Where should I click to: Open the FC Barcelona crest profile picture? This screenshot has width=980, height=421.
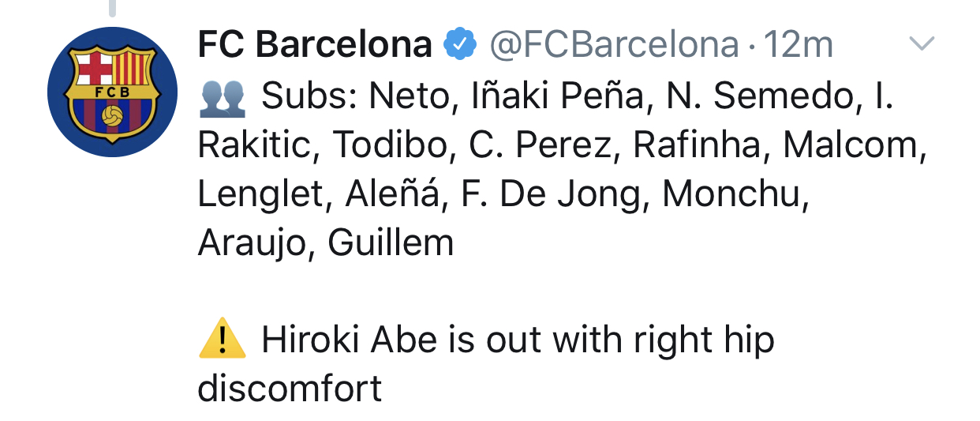pyautogui.click(x=112, y=92)
